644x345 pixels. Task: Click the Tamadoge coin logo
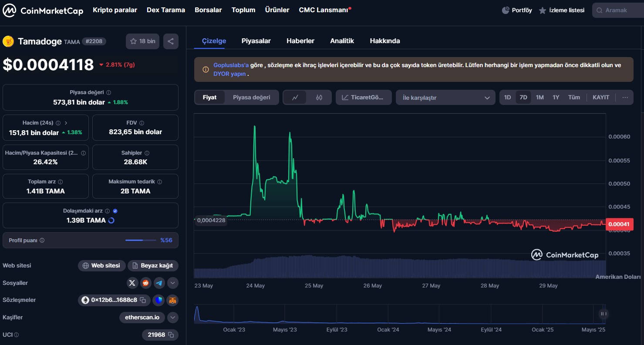(x=8, y=41)
